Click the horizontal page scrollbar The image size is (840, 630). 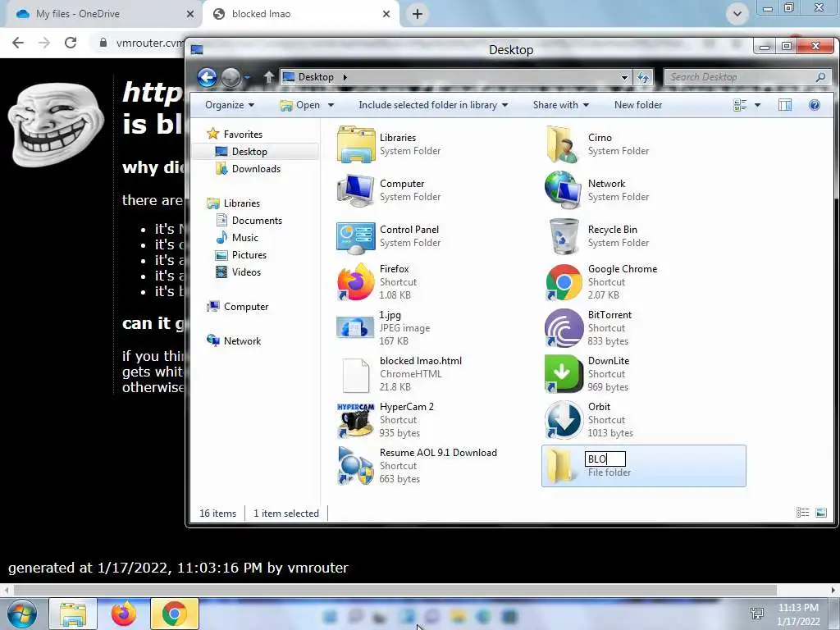pyautogui.click(x=395, y=590)
